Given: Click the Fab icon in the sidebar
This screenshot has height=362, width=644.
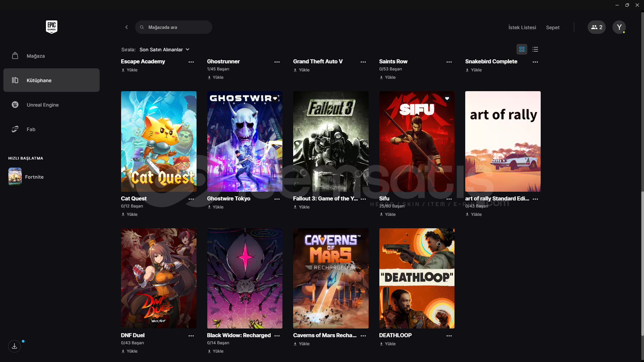Looking at the screenshot, I should click(x=15, y=129).
